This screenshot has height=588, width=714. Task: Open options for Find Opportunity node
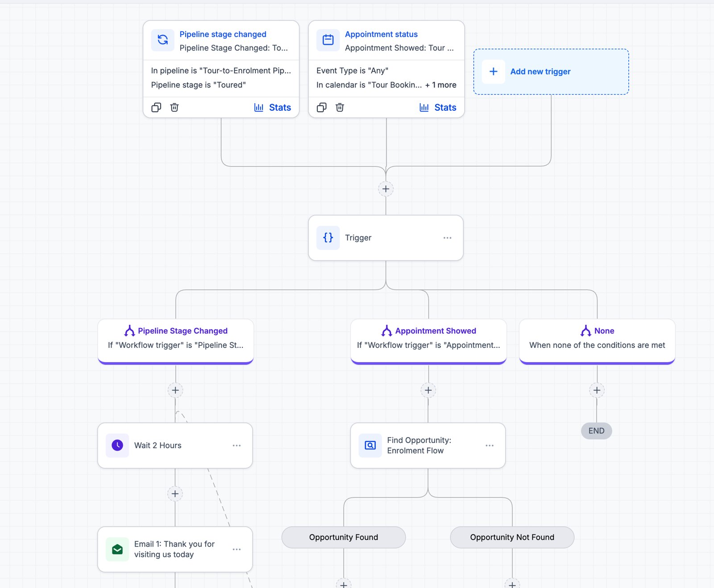pyautogui.click(x=490, y=445)
